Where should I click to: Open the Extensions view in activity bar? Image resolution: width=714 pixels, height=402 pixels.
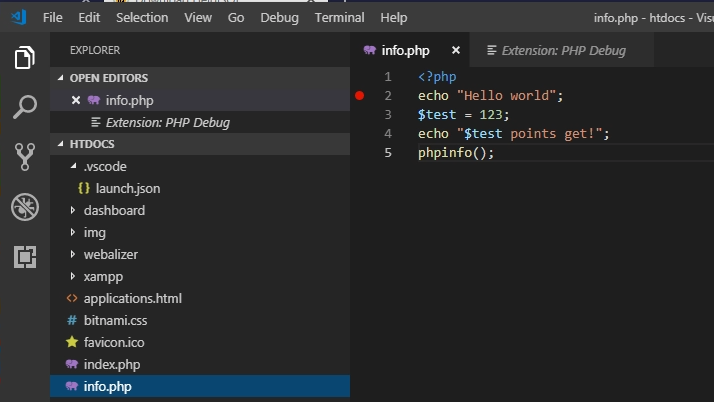click(25, 257)
